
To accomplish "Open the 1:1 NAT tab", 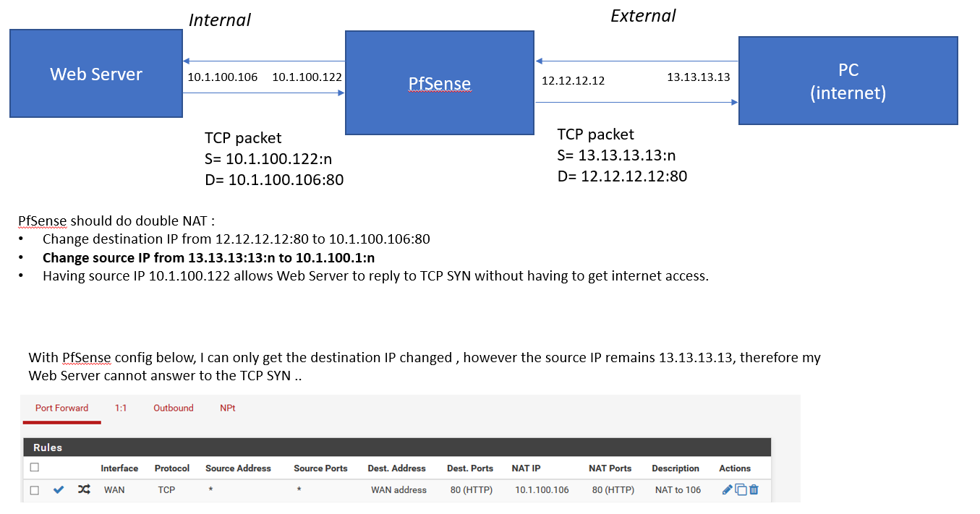I will click(x=121, y=408).
